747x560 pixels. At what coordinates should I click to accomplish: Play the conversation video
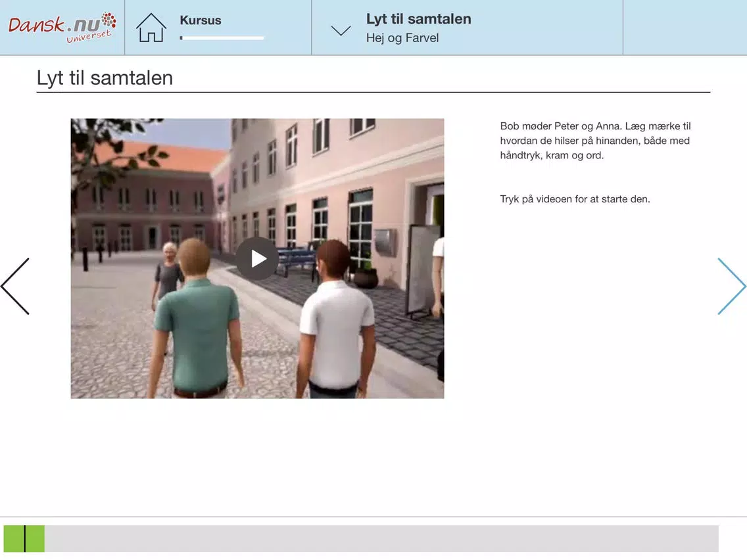(257, 258)
